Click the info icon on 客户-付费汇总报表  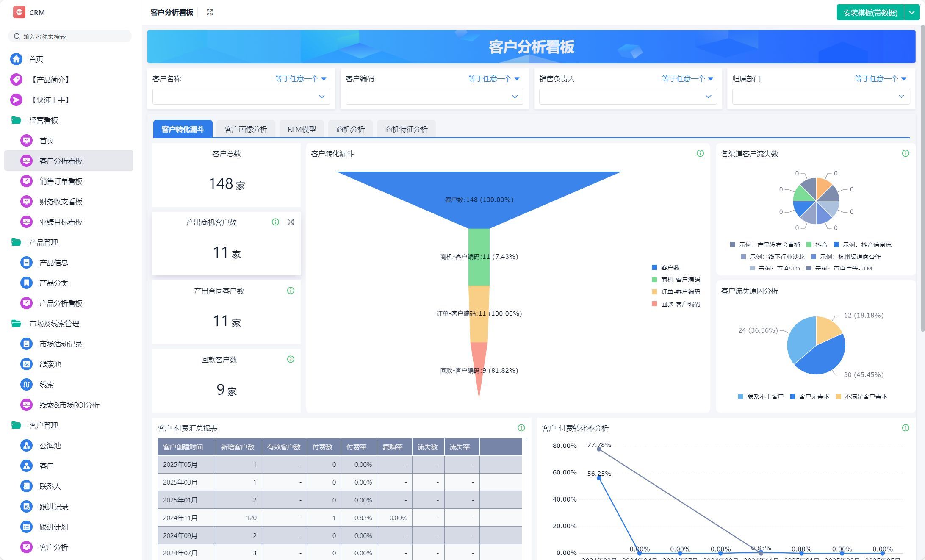pos(521,428)
